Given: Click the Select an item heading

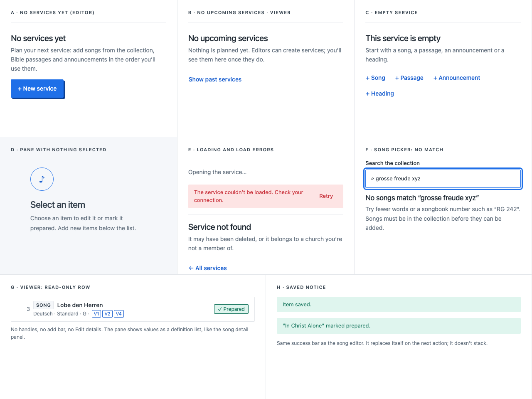Looking at the screenshot, I should [x=58, y=204].
